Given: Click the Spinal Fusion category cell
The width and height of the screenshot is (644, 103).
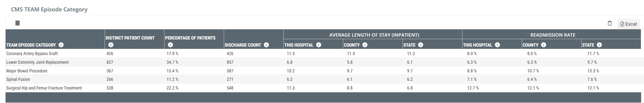Looking at the screenshot, I should (x=18, y=79).
